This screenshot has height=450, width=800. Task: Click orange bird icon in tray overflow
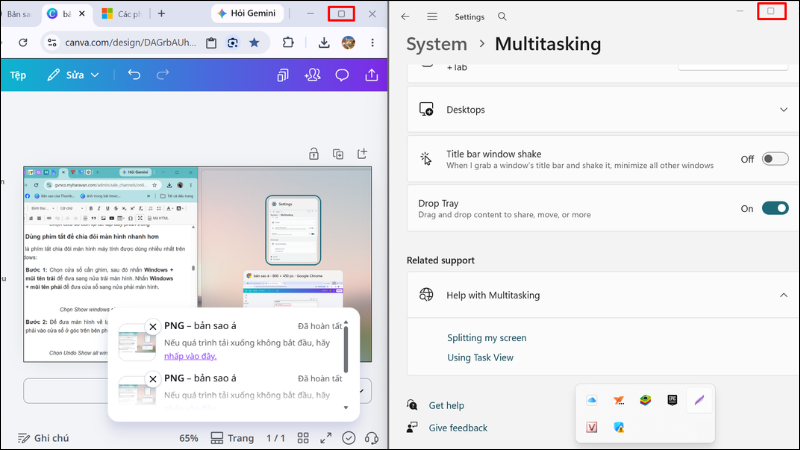(619, 401)
